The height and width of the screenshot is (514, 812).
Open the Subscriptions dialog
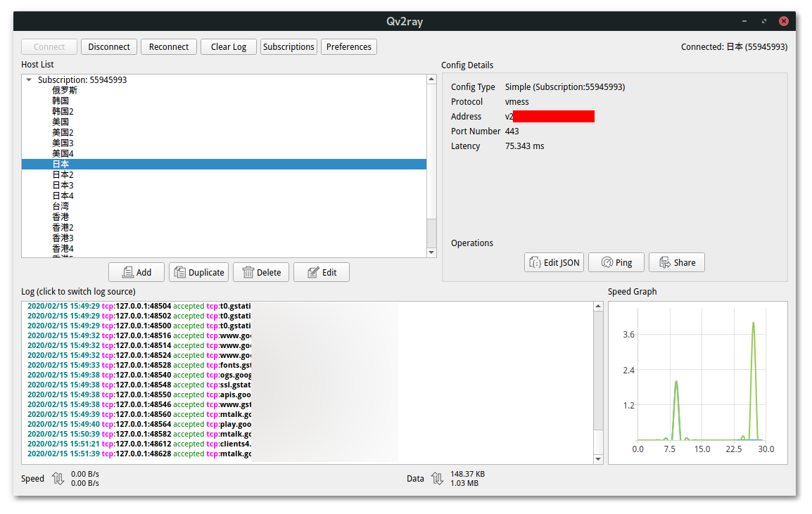[x=288, y=47]
